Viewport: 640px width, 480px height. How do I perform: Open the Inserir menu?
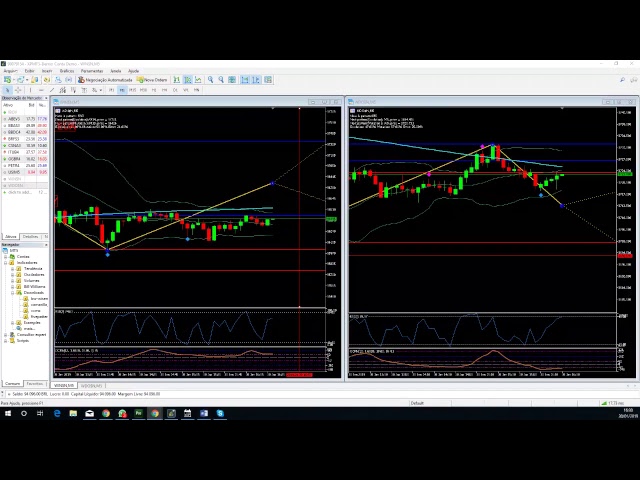47,71
